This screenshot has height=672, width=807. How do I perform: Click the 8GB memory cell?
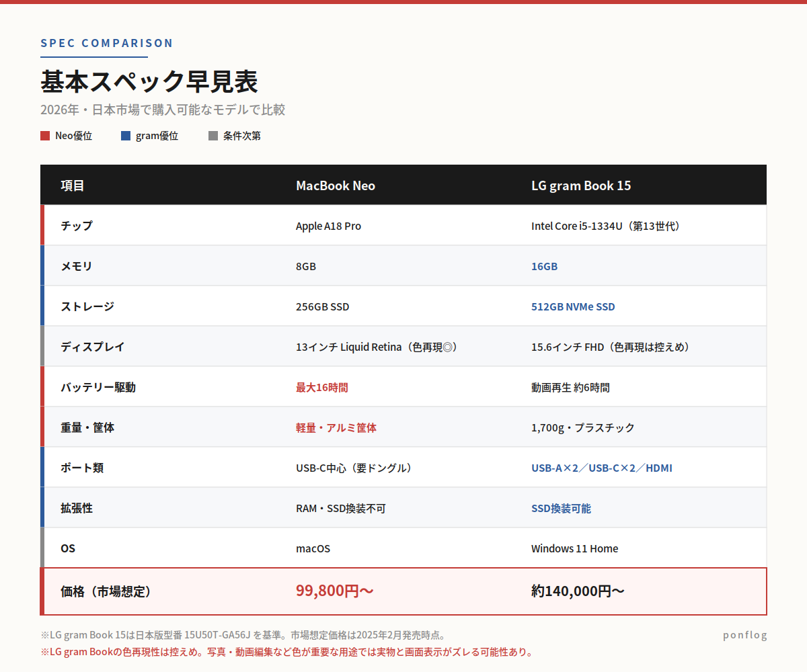[306, 266]
